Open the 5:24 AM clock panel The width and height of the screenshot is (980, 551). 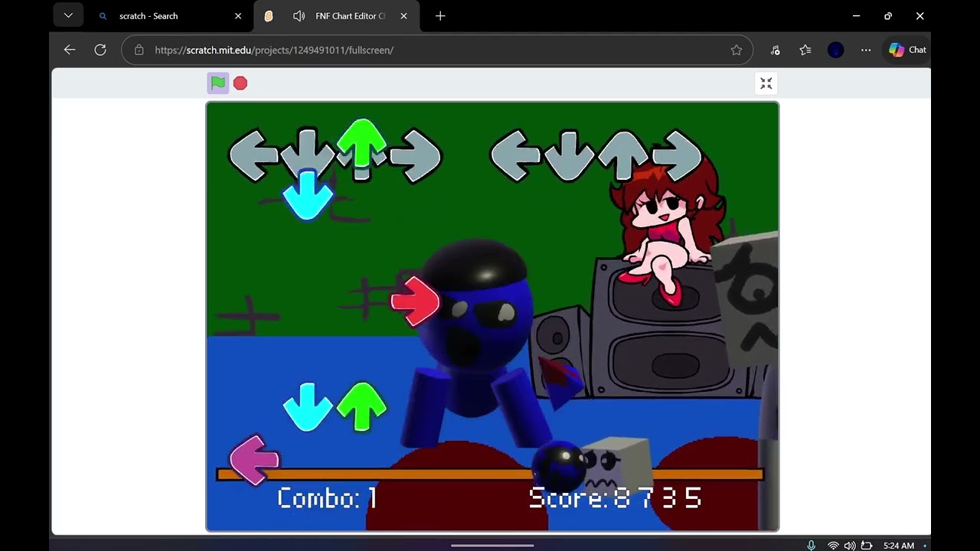click(x=898, y=546)
